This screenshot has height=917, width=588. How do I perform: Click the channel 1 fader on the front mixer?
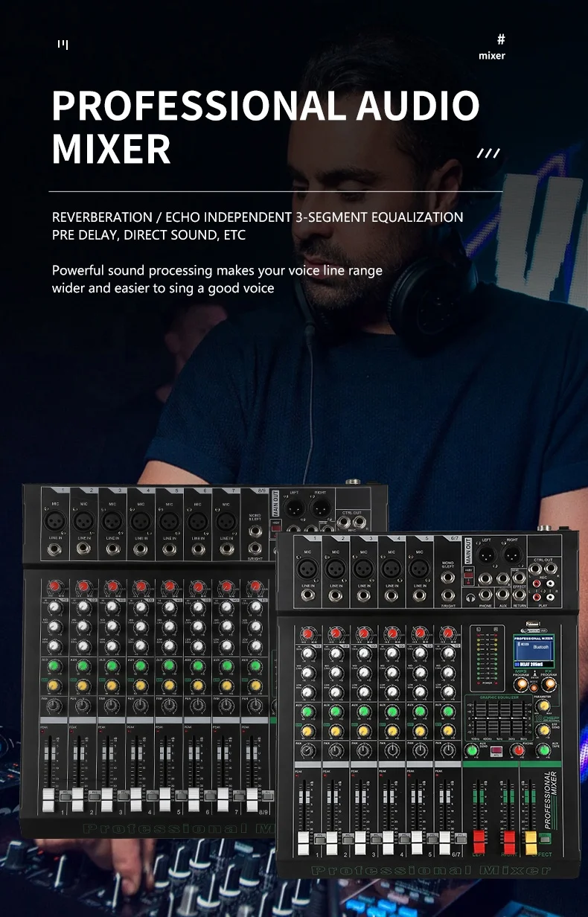pos(304,843)
